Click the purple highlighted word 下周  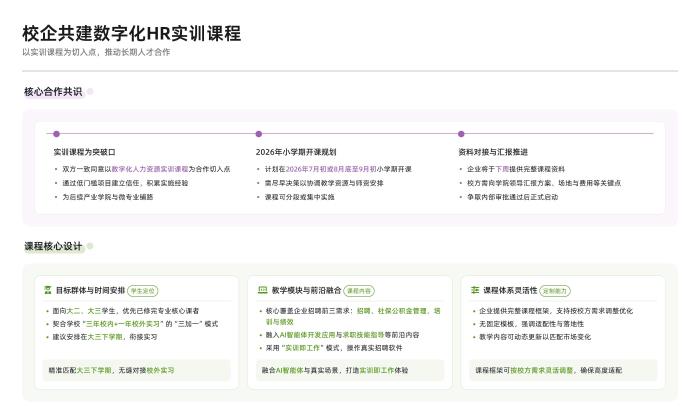click(502, 169)
